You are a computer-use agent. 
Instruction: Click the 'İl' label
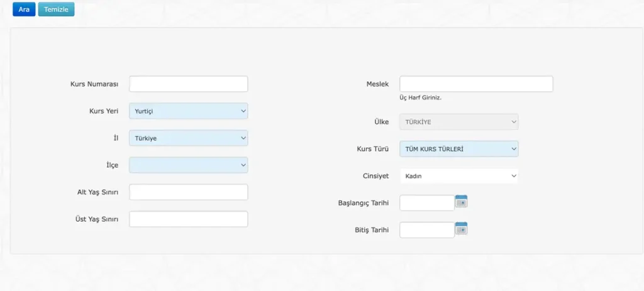116,138
